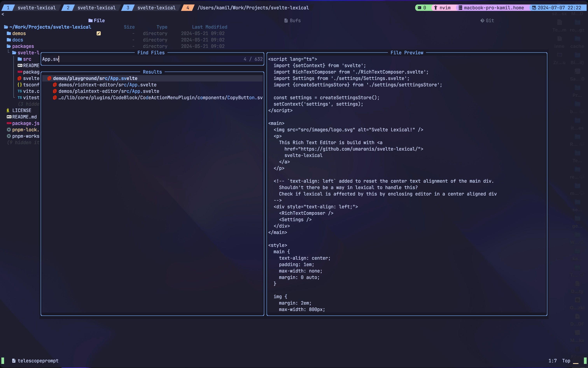
Task: Click the Svelte icon next to svelte config file
Action: tap(20, 78)
